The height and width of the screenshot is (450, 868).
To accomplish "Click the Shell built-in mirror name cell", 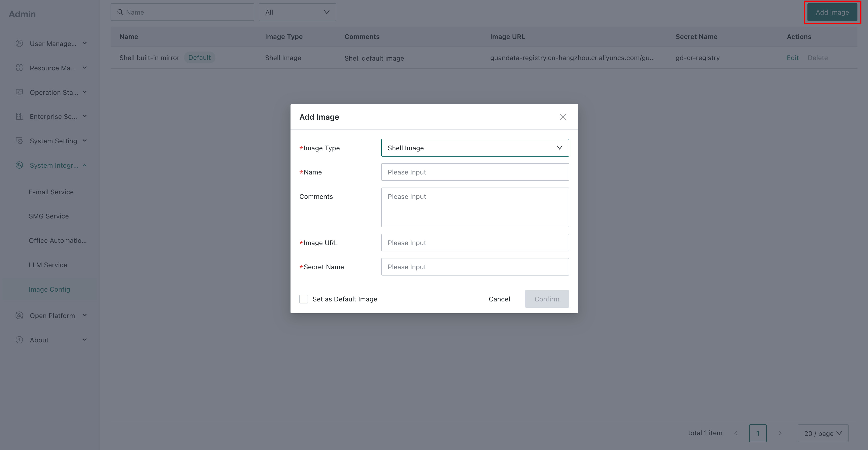I will (149, 58).
